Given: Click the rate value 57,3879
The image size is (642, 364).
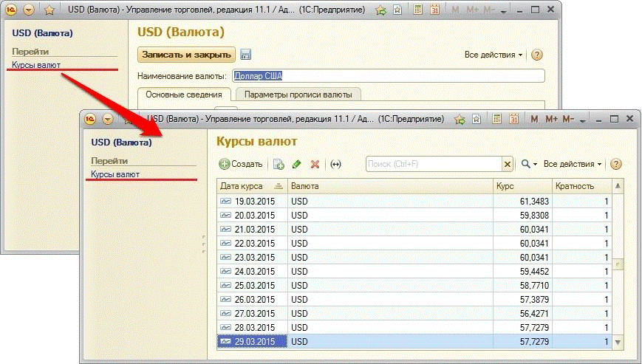Looking at the screenshot, I should coord(534,299).
